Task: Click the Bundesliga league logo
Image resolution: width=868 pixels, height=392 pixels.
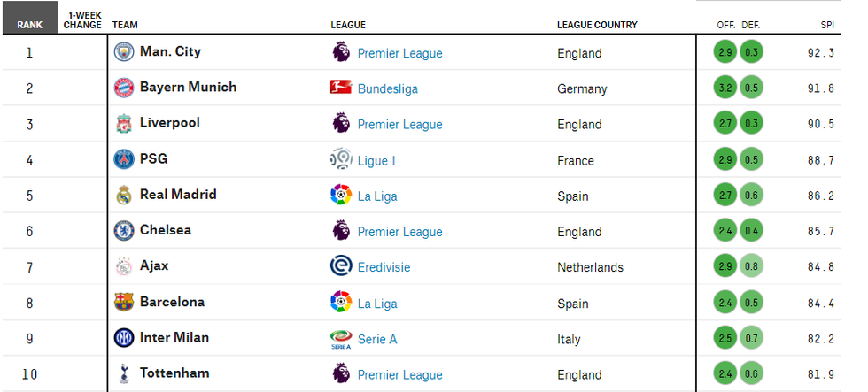Action: [x=341, y=88]
